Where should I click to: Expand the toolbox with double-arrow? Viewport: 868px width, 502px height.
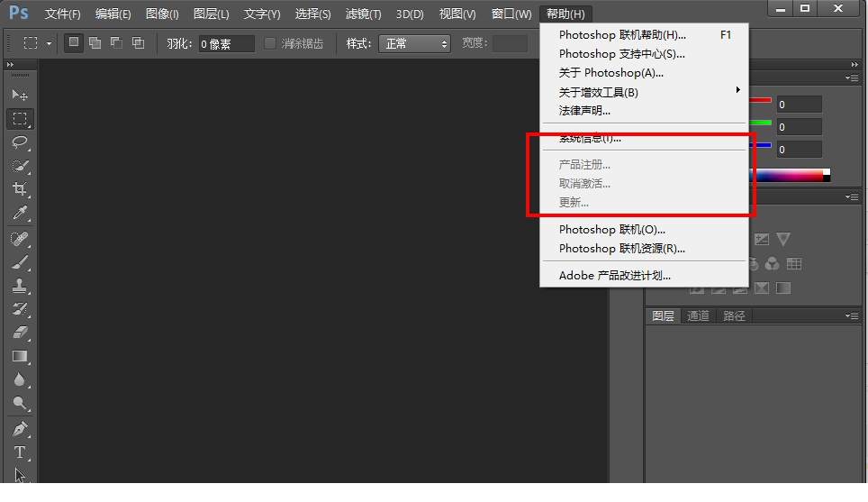pyautogui.click(x=10, y=64)
